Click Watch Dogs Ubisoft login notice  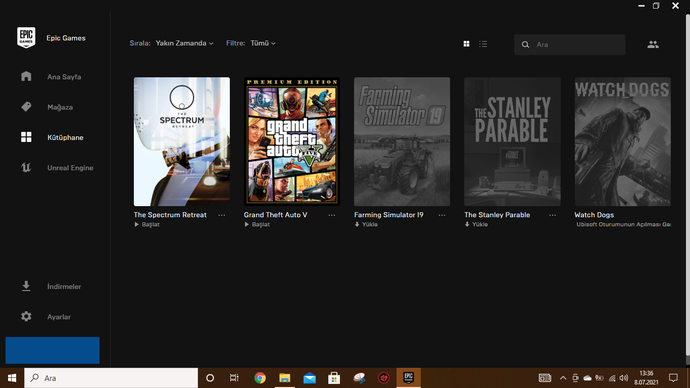(623, 224)
